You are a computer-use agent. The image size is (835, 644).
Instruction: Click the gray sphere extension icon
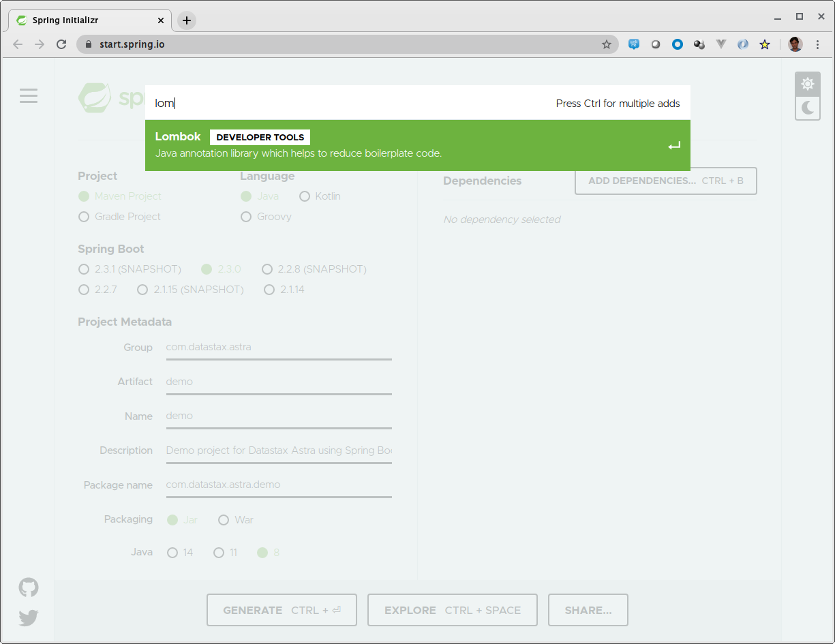[656, 44]
